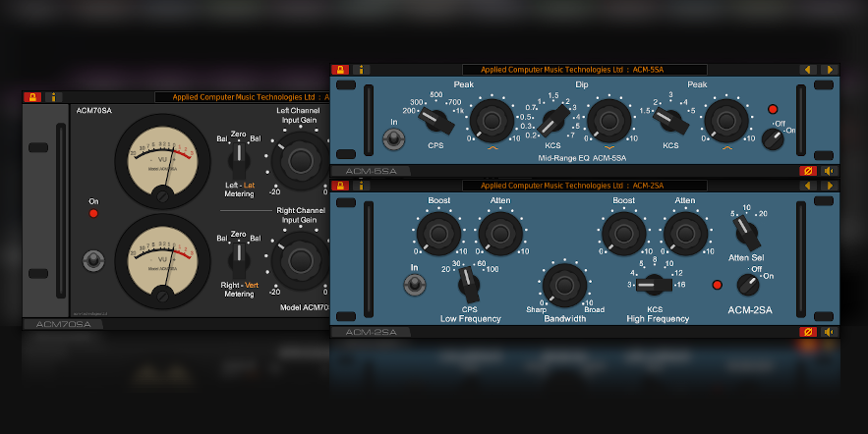Open the info icon on ACM70SA
The image size is (868, 434).
[x=52, y=97]
